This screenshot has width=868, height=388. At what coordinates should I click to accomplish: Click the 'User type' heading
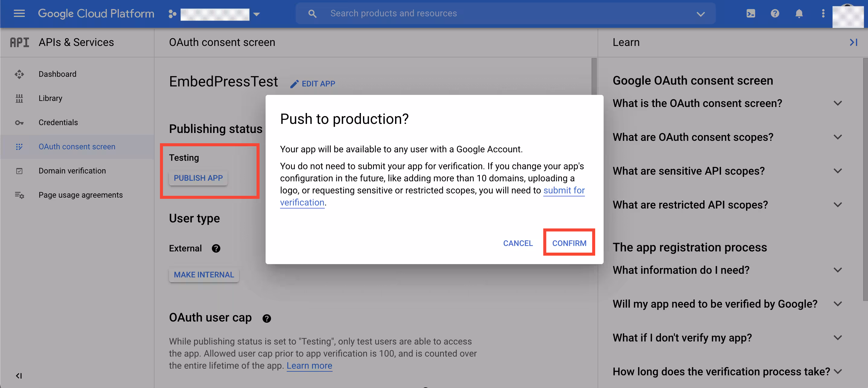(x=194, y=218)
